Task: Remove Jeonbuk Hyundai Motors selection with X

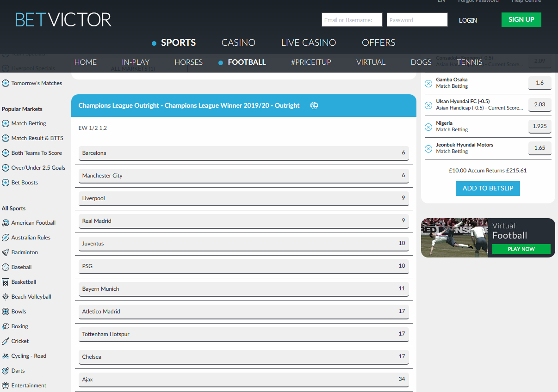Action: click(x=428, y=148)
